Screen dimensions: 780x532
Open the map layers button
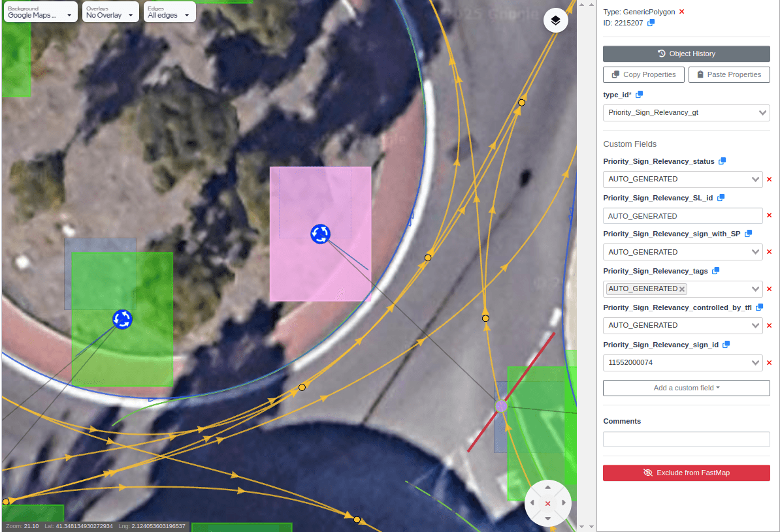coord(556,20)
